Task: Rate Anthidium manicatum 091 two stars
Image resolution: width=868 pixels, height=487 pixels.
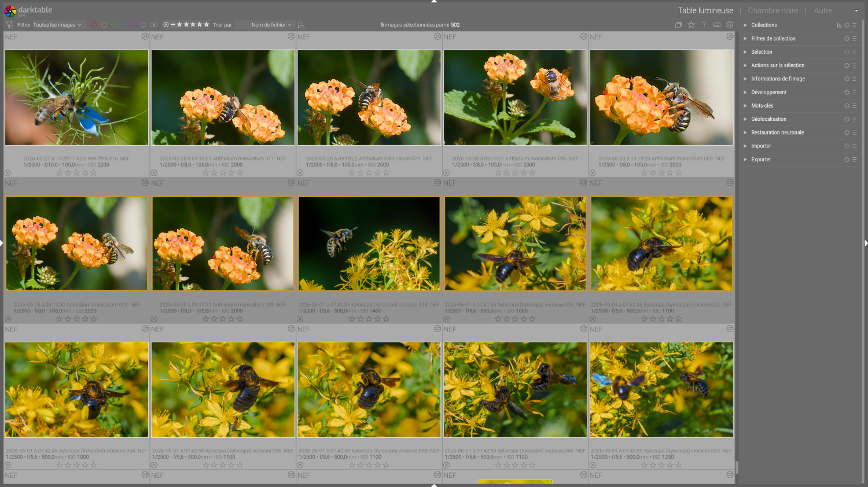Action: tap(68, 319)
